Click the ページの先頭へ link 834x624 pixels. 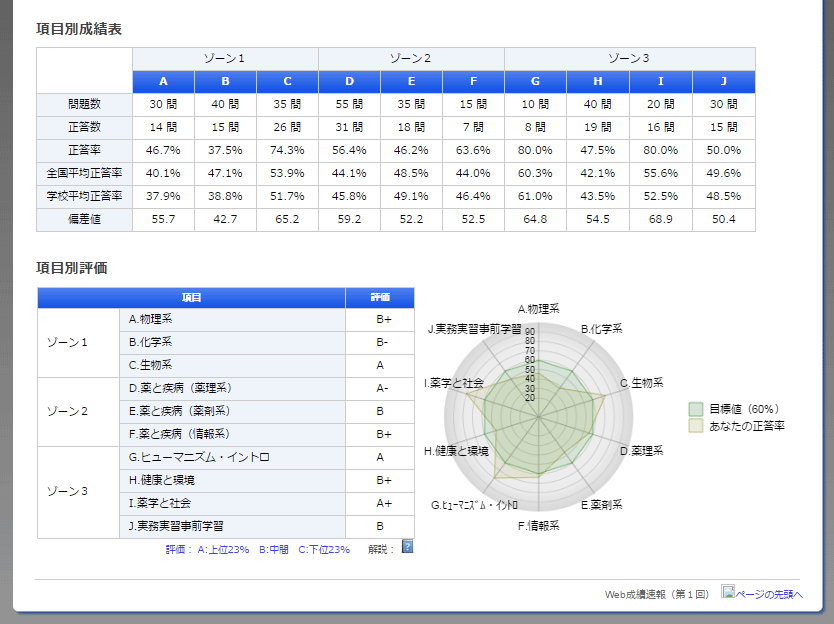(x=769, y=594)
